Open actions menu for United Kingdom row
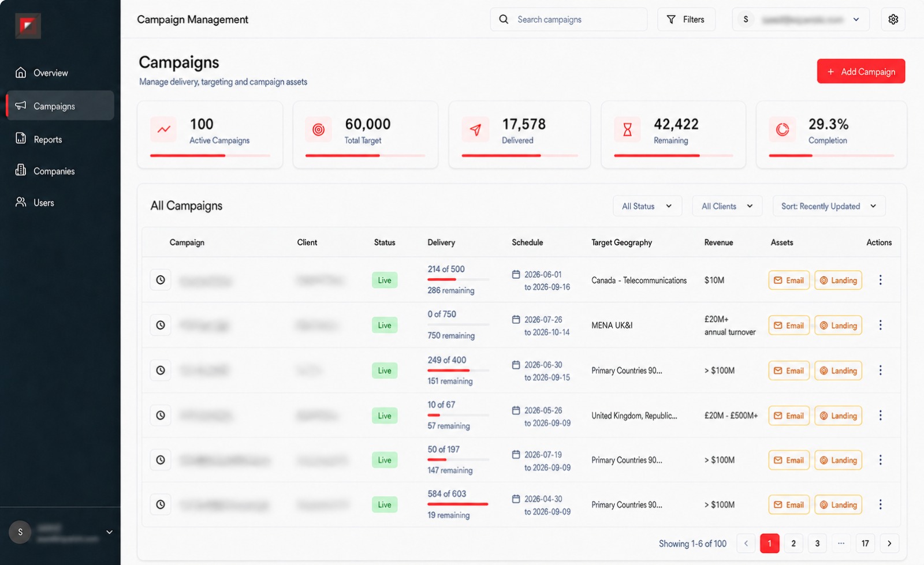 click(x=880, y=415)
